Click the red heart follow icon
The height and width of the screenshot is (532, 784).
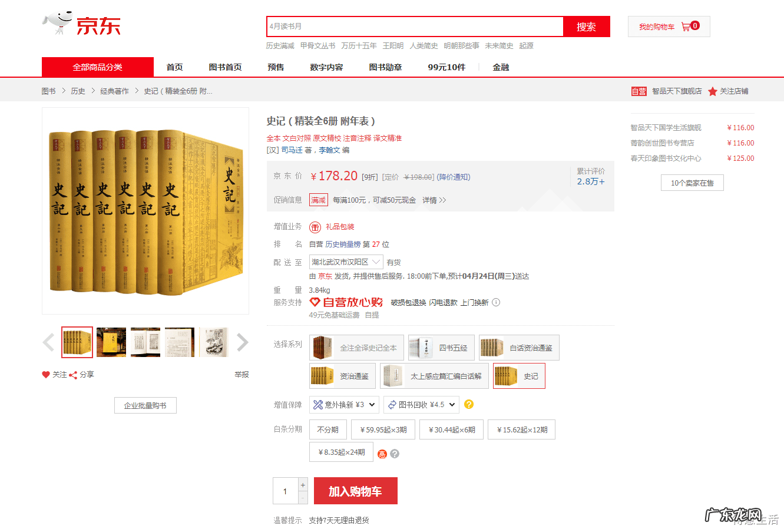tap(46, 375)
